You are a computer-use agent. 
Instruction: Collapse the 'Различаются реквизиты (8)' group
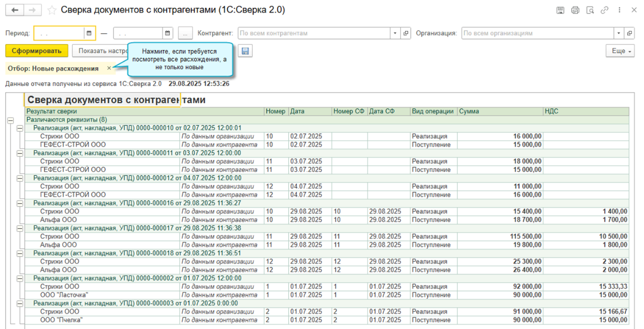tap(10, 120)
